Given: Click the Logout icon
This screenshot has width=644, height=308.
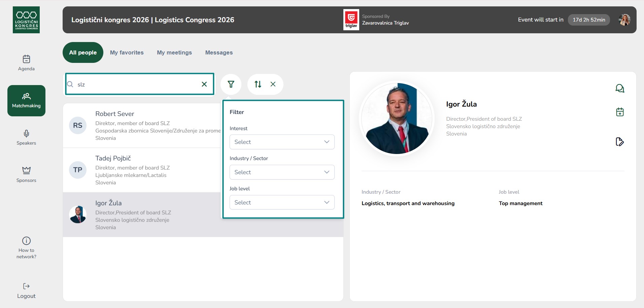Looking at the screenshot, I should [x=26, y=286].
